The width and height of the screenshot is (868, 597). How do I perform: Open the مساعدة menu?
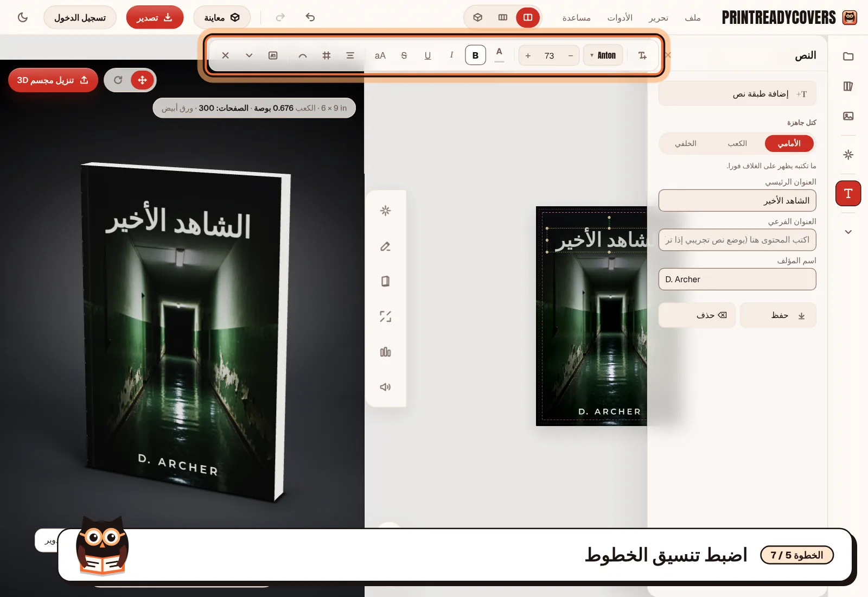click(576, 17)
